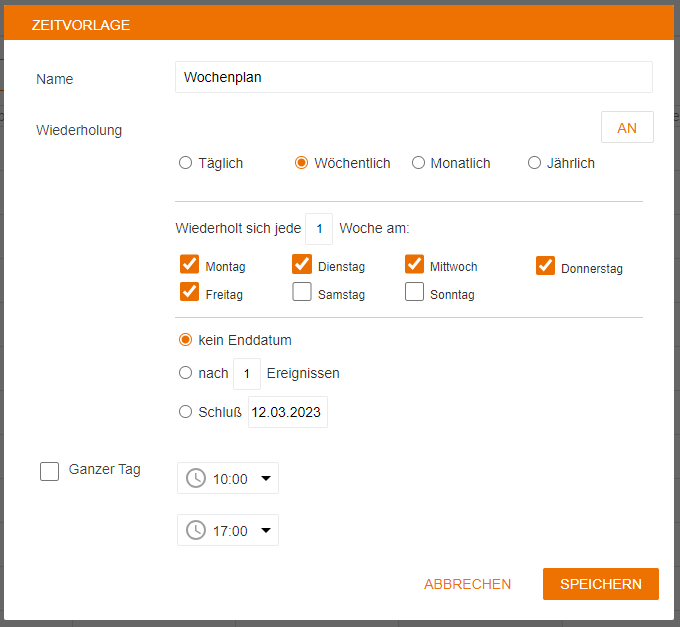This screenshot has width=680, height=627.
Task: Select the Täglich radio option
Action: pos(185,163)
